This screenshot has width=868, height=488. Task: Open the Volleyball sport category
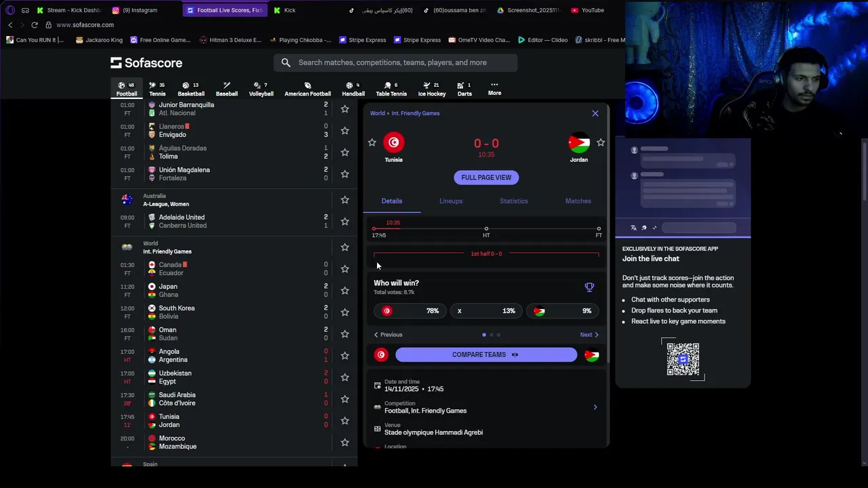(261, 89)
